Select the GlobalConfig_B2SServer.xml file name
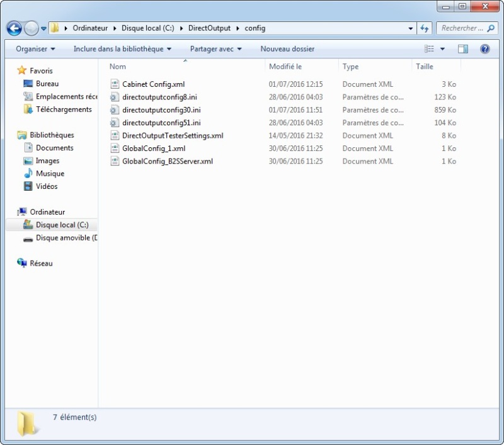The height and width of the screenshot is (445, 504). click(x=168, y=161)
